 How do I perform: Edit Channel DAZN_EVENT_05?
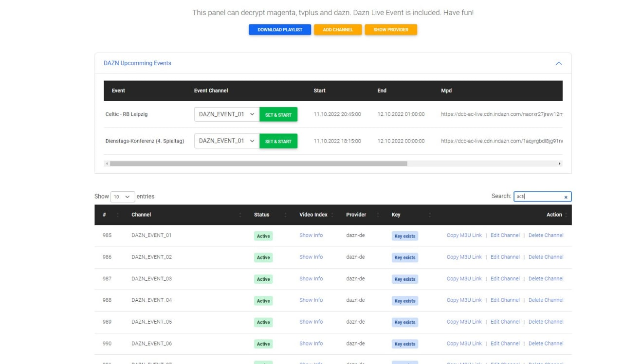click(505, 322)
